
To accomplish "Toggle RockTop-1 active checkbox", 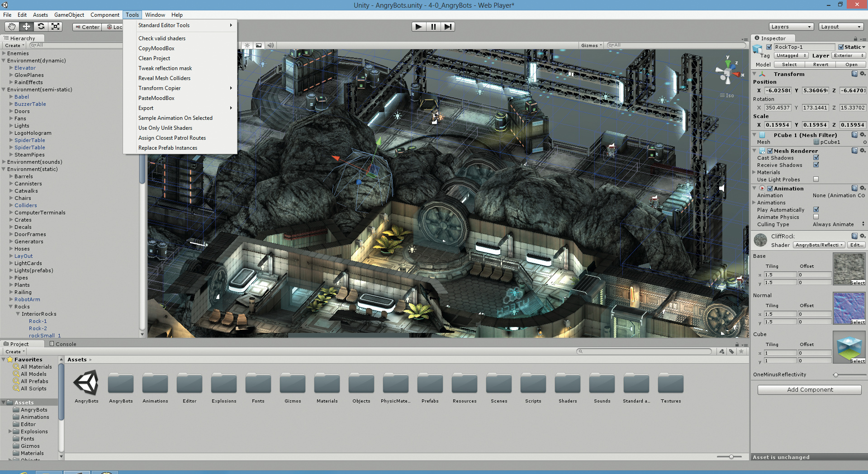I will (769, 47).
